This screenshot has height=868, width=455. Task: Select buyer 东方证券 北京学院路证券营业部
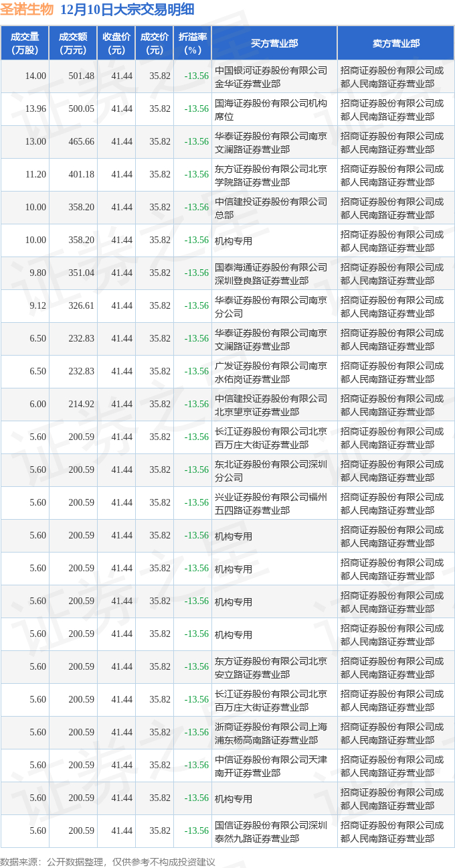point(271,175)
